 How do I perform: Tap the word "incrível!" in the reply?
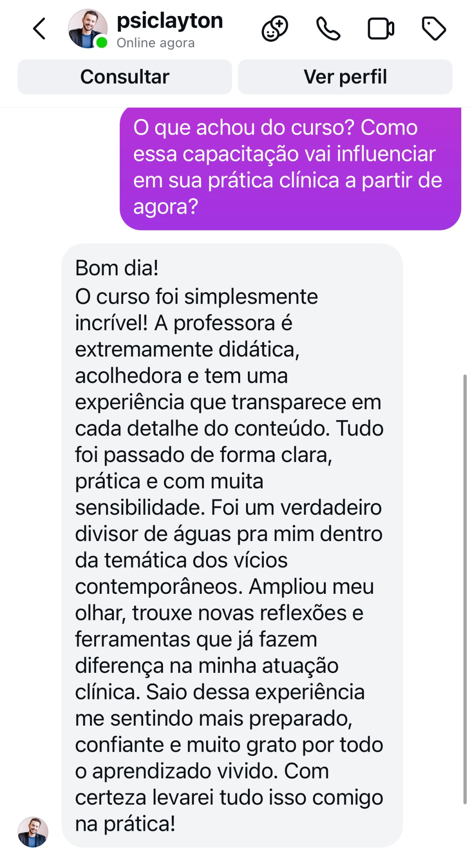click(111, 323)
